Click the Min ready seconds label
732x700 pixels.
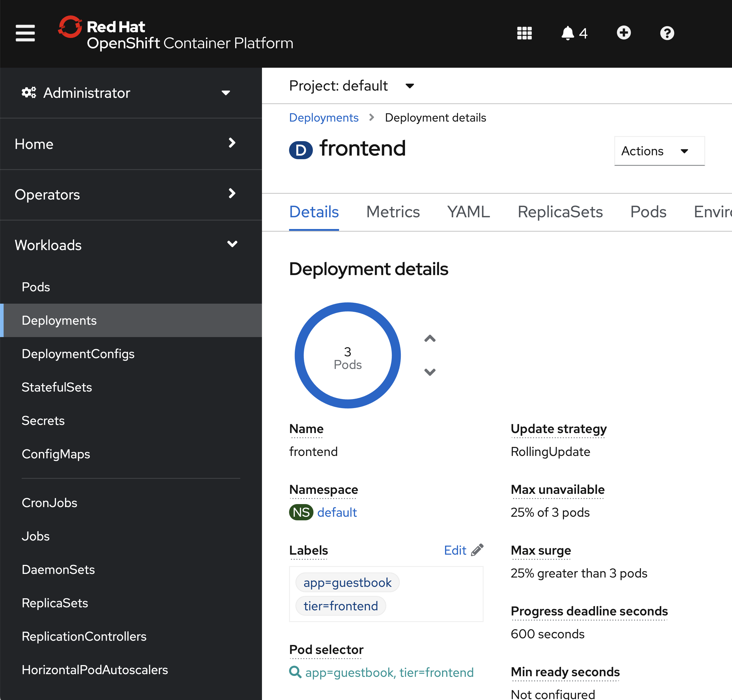[x=565, y=672]
